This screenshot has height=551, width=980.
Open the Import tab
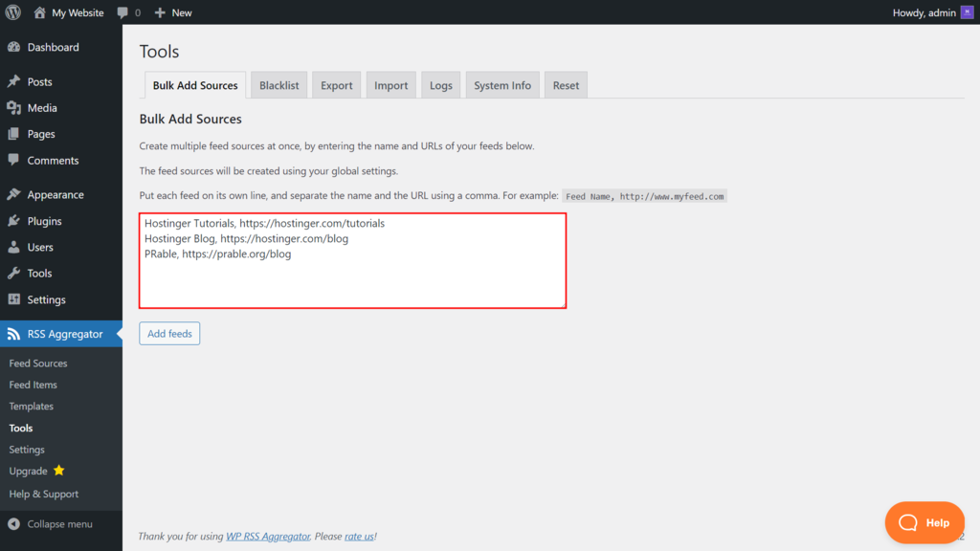pos(390,84)
